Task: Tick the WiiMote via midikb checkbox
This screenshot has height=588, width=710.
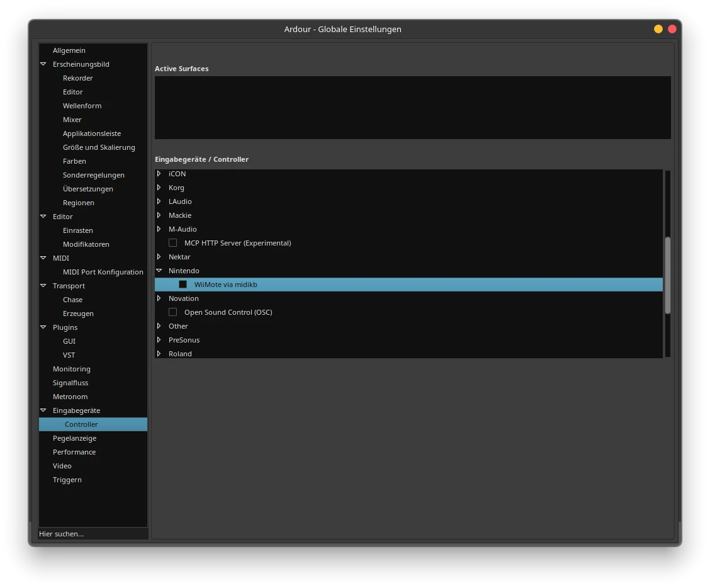Action: [x=183, y=285]
